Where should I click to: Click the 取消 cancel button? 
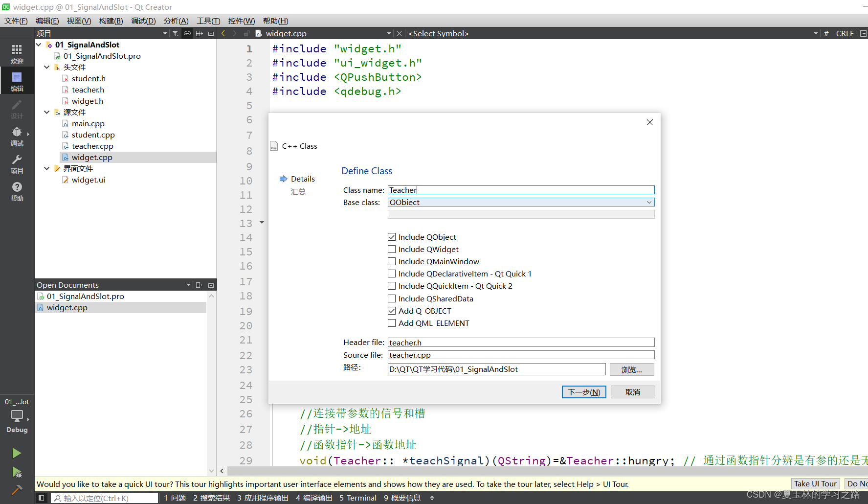[632, 392]
